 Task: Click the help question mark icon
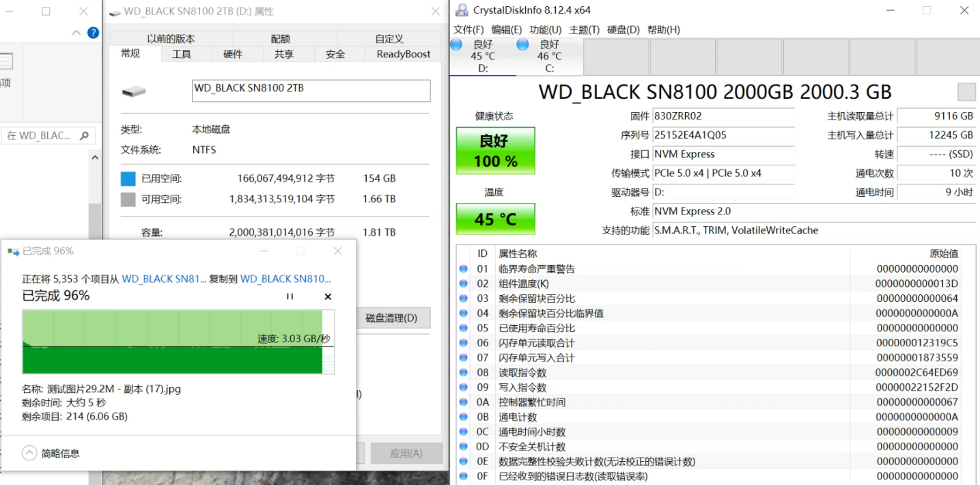click(93, 33)
